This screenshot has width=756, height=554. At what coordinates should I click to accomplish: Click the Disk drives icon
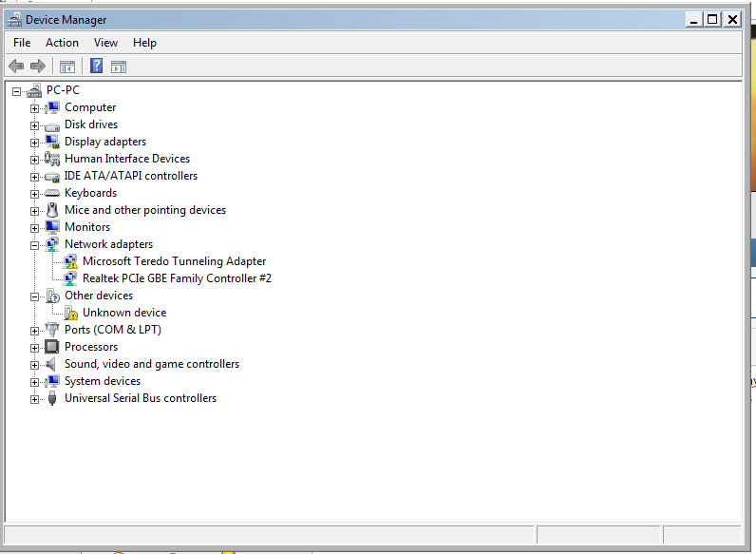click(x=52, y=127)
